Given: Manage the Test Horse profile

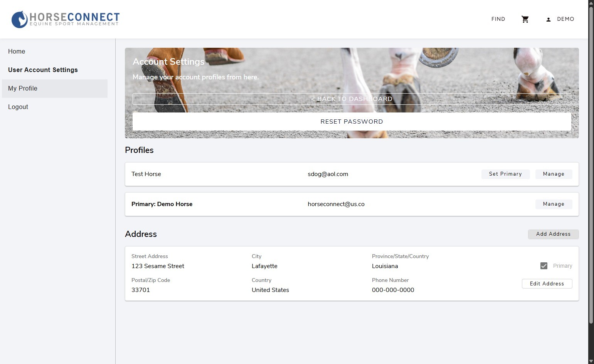Looking at the screenshot, I should [x=554, y=174].
